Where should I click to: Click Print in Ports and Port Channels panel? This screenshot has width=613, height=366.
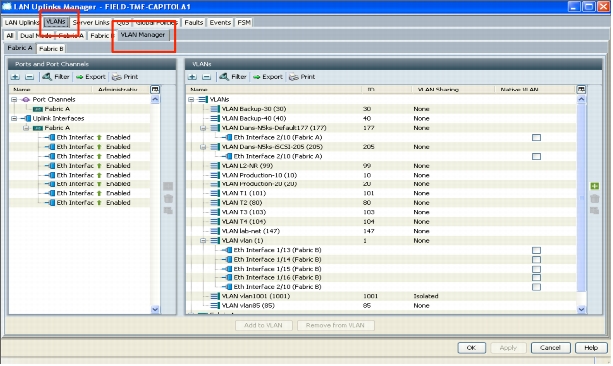click(x=125, y=77)
